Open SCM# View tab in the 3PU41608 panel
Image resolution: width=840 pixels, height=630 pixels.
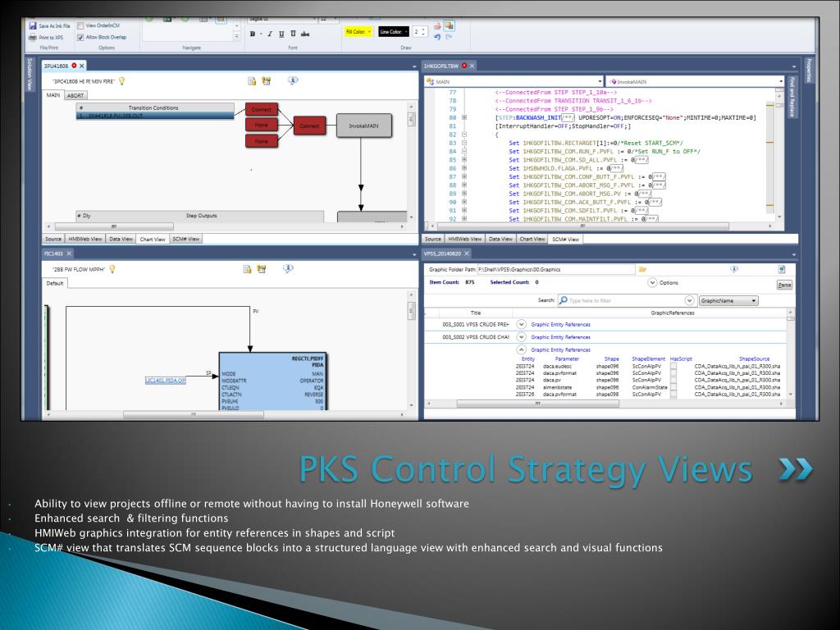click(x=186, y=239)
